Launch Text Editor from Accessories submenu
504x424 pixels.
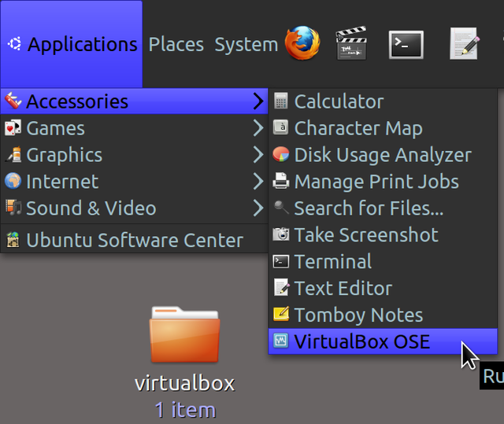point(383,288)
